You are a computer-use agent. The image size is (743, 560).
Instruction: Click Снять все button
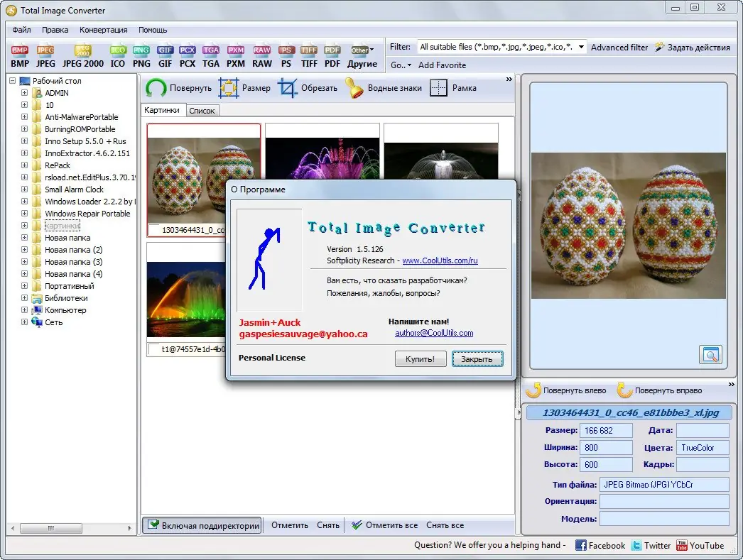445,525
